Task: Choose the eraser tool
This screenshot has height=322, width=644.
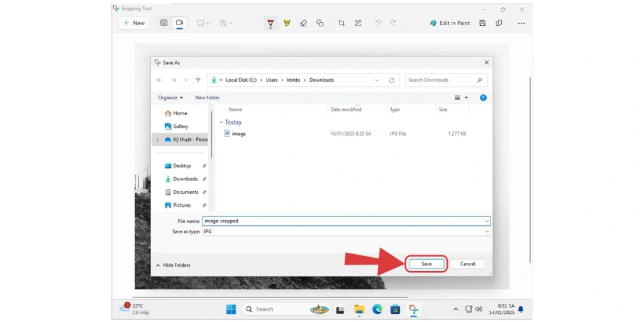Action: (x=303, y=23)
